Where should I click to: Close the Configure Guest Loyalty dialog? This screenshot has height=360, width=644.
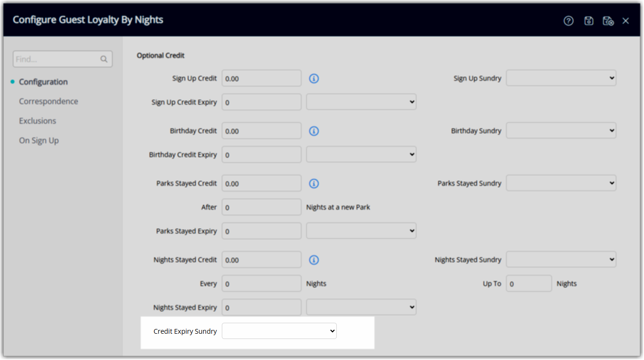point(626,21)
